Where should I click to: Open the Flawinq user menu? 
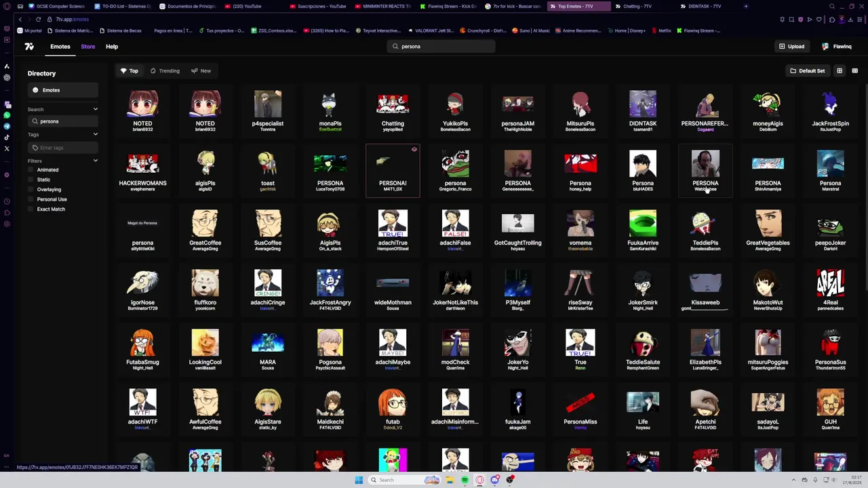coord(837,47)
